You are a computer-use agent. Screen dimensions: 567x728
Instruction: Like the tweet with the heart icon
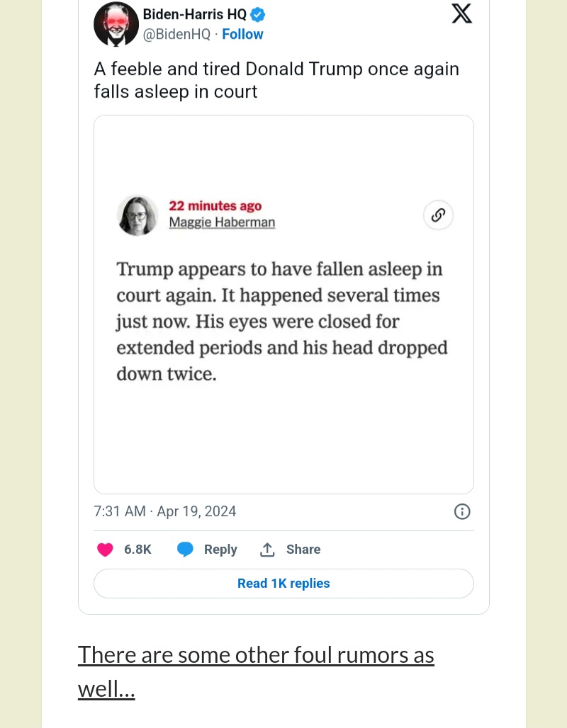tap(105, 550)
